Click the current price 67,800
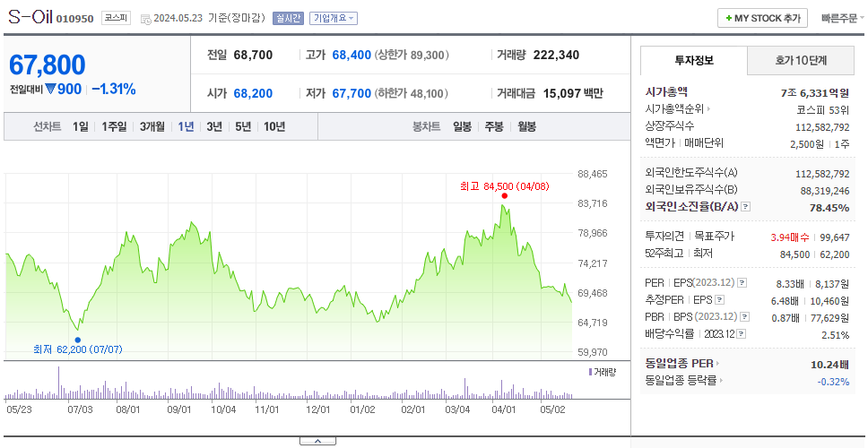The width and height of the screenshot is (868, 448). point(47,65)
